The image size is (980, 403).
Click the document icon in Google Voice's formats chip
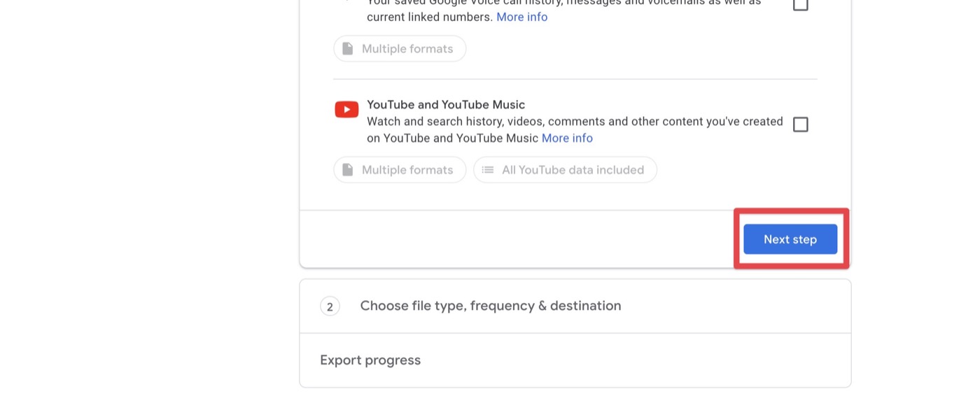tap(348, 49)
